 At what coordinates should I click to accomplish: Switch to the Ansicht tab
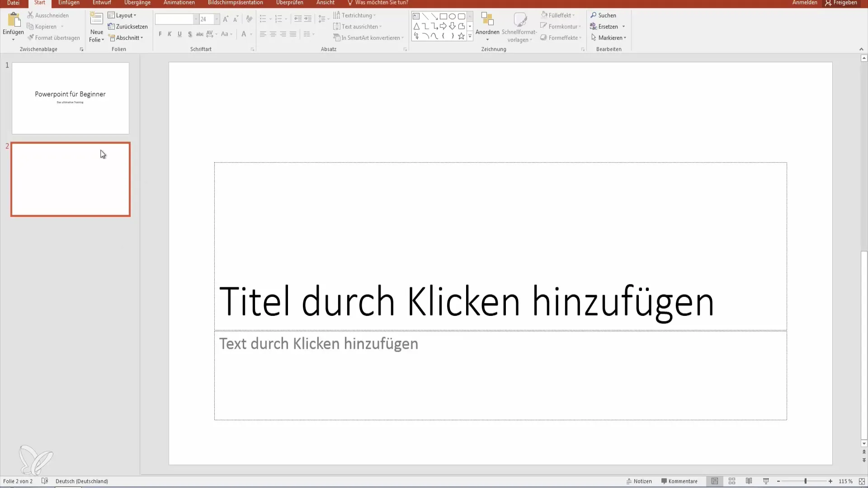point(325,3)
